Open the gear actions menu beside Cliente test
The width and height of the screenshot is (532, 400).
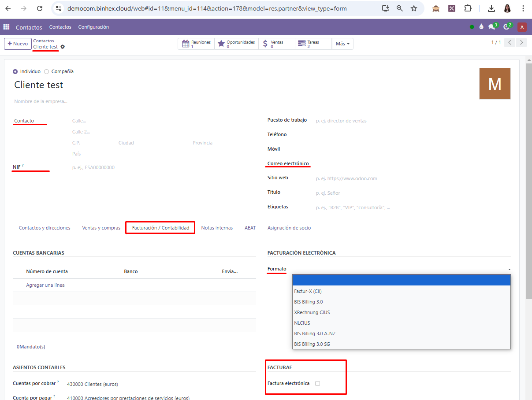pos(63,47)
